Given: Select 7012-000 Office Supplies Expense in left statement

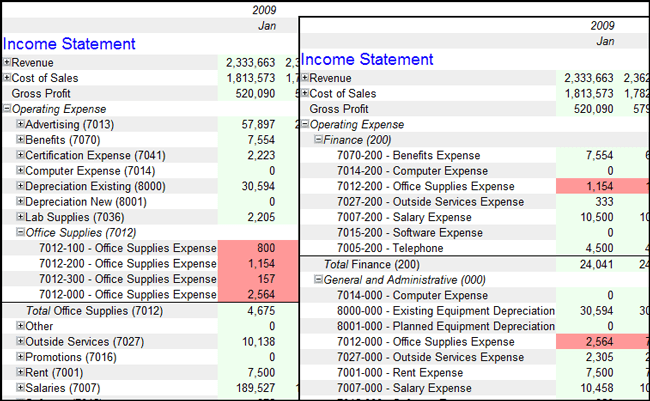Looking at the screenshot, I should point(128,294).
